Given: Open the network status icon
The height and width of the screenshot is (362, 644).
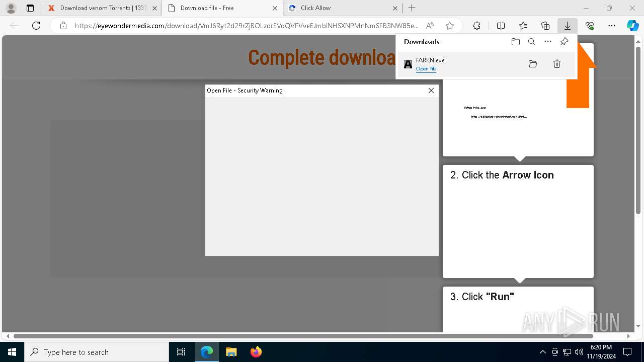Looking at the screenshot, I should coord(567,352).
